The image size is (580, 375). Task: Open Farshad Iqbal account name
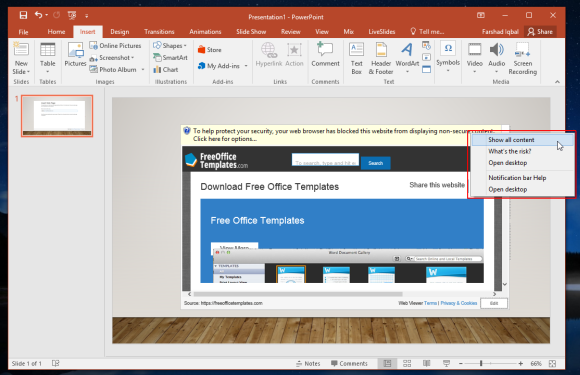500,32
